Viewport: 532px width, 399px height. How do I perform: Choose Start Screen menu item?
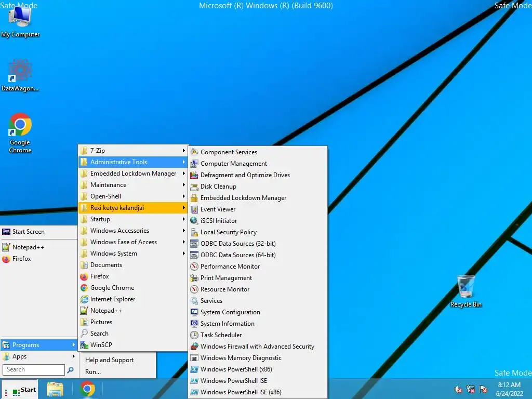pyautogui.click(x=38, y=231)
